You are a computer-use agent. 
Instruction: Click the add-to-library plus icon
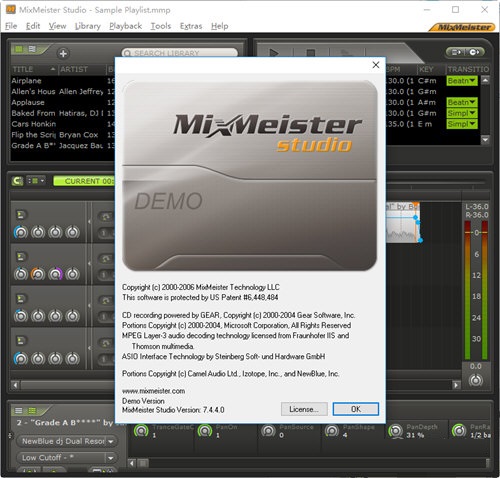[x=63, y=53]
